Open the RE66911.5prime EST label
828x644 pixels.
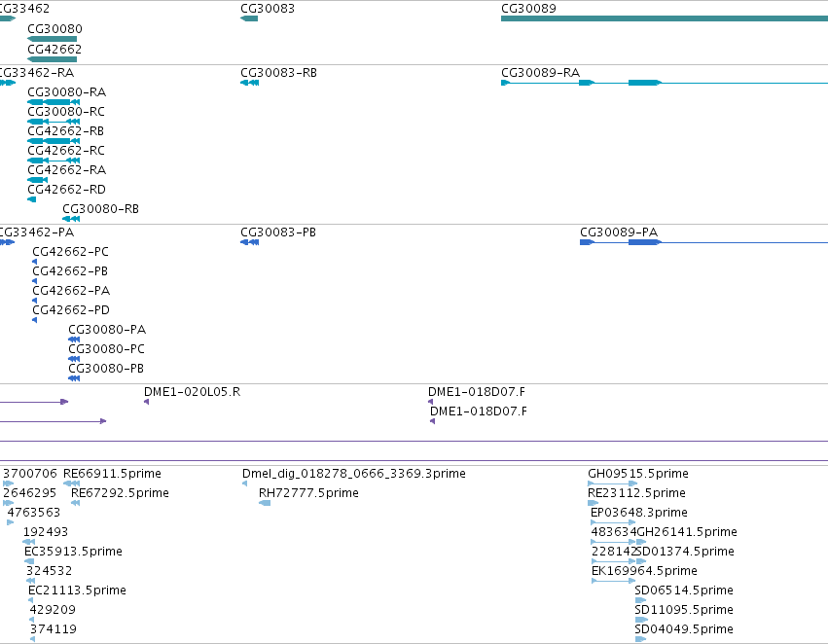pos(112,474)
